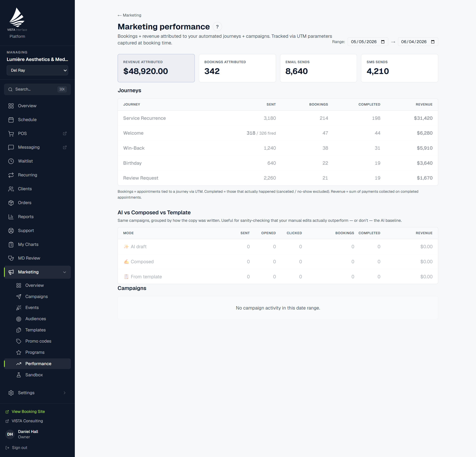The height and width of the screenshot is (457, 476).
Task: Click the Templates copy icon
Action: [x=19, y=330]
